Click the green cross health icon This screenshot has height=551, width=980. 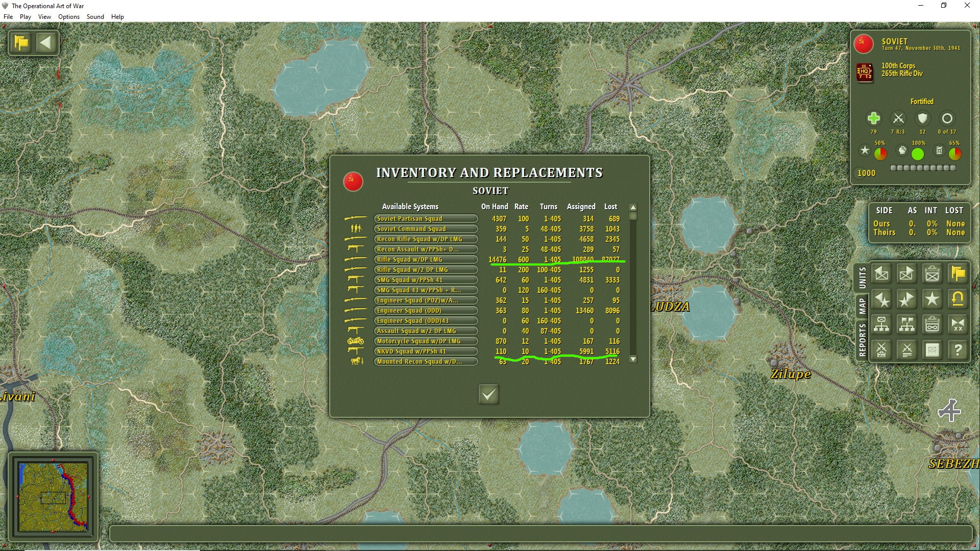pos(873,119)
